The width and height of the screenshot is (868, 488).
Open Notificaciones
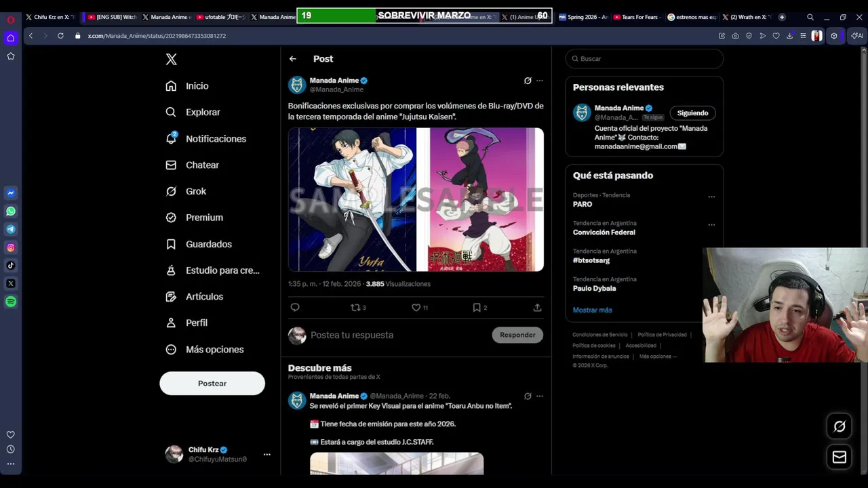(206, 139)
